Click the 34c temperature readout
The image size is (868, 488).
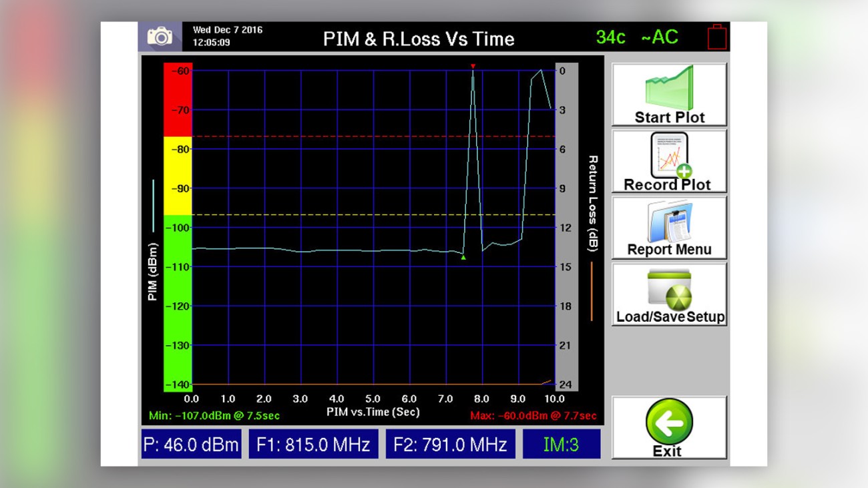click(x=610, y=37)
